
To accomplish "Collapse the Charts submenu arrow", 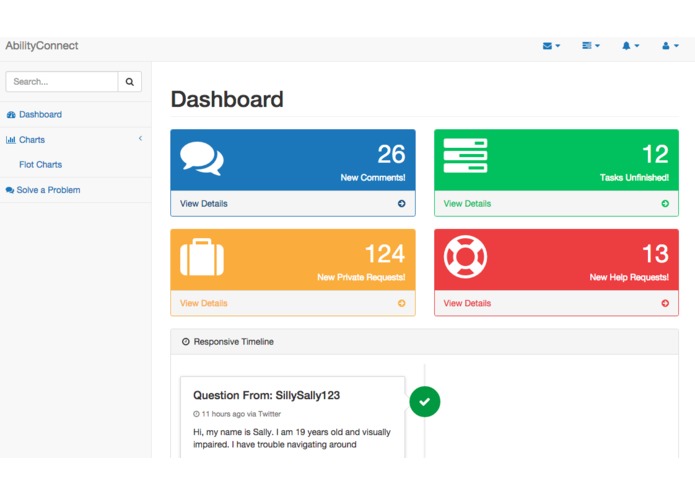I will click(141, 139).
